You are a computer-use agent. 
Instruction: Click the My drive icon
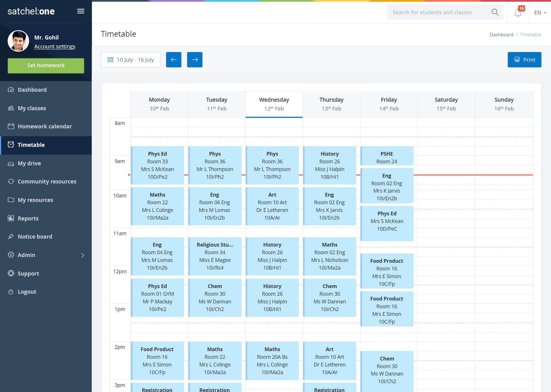[11, 163]
